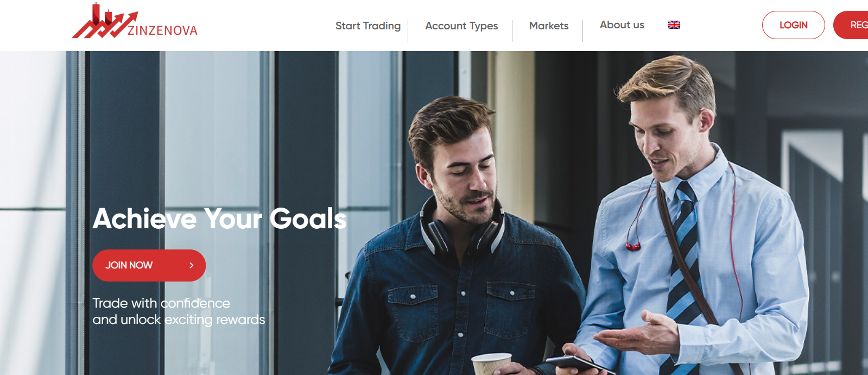This screenshot has height=375, width=868.
Task: Click the LOGIN button
Action: 793,25
